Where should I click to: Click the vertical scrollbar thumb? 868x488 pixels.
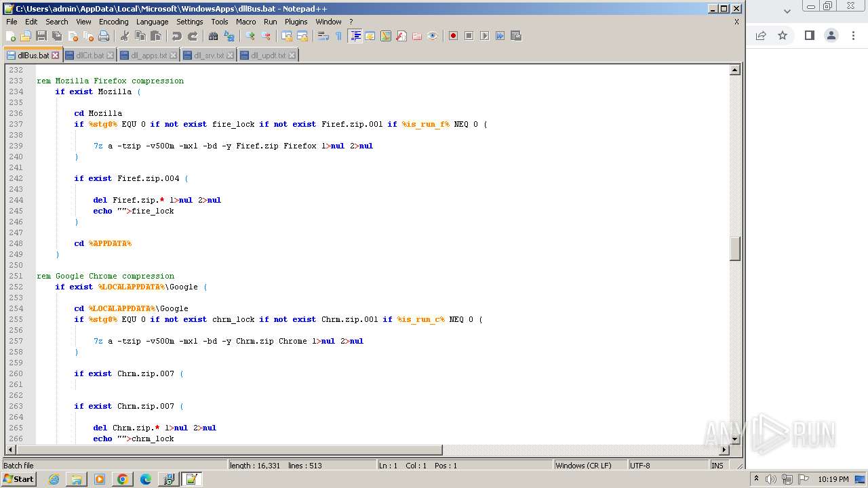[734, 249]
